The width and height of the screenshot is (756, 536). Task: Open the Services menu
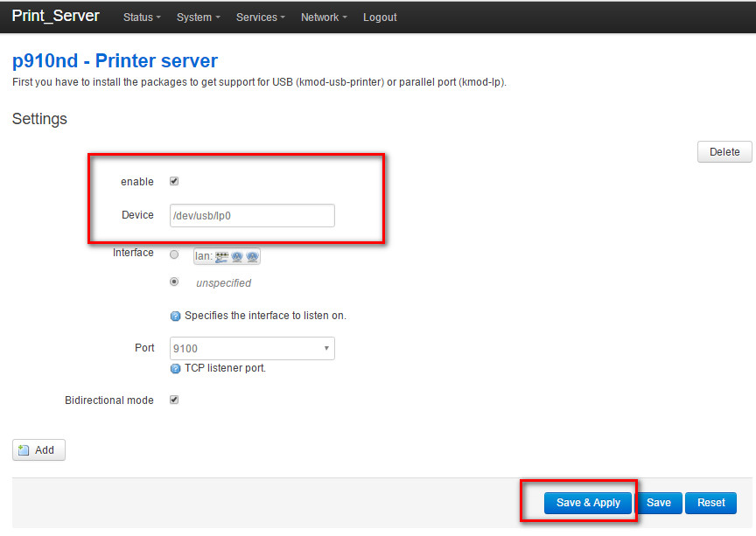[x=261, y=17]
